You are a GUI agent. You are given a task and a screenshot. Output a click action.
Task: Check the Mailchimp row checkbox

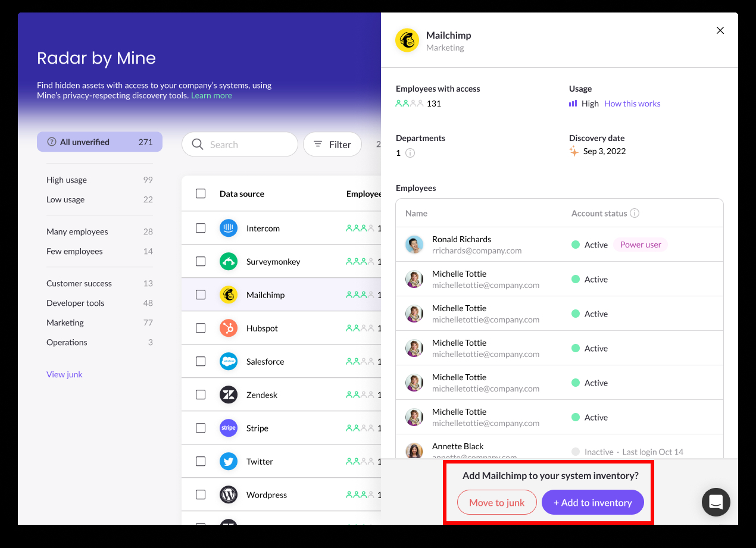[x=201, y=295]
